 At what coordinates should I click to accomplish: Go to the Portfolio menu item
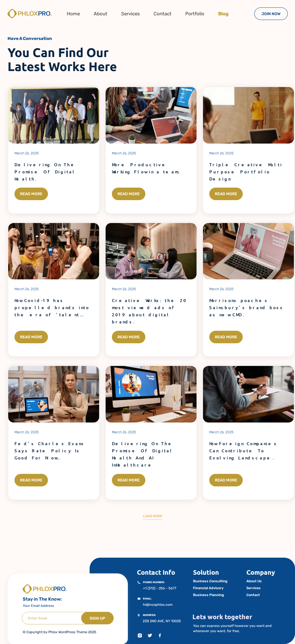pyautogui.click(x=195, y=14)
